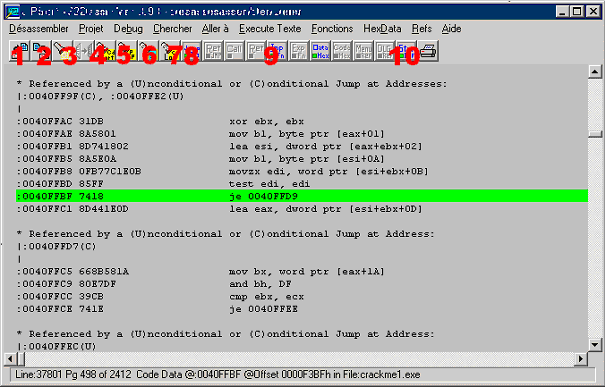Click the vertical scrollbar up arrow
The image size is (605, 387).
pyautogui.click(x=595, y=72)
